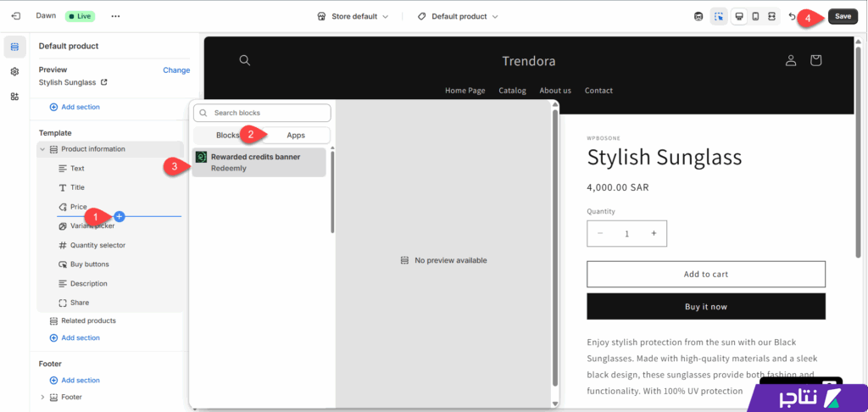Open the Store default dropdown
868x412 pixels.
pos(353,17)
